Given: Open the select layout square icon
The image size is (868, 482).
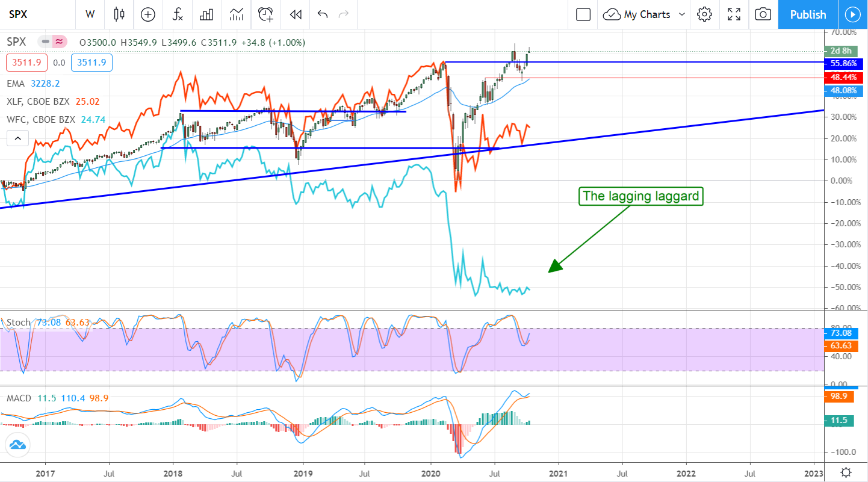Looking at the screenshot, I should point(583,14).
